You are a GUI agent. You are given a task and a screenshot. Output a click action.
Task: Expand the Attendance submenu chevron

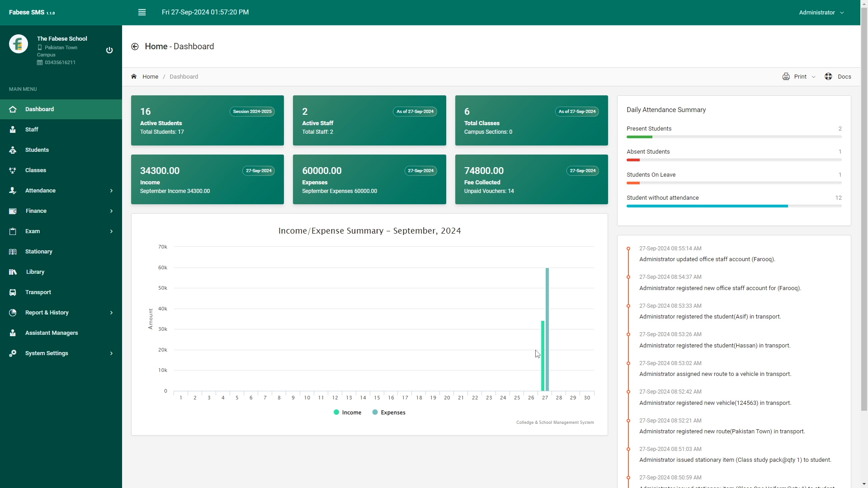click(x=111, y=191)
